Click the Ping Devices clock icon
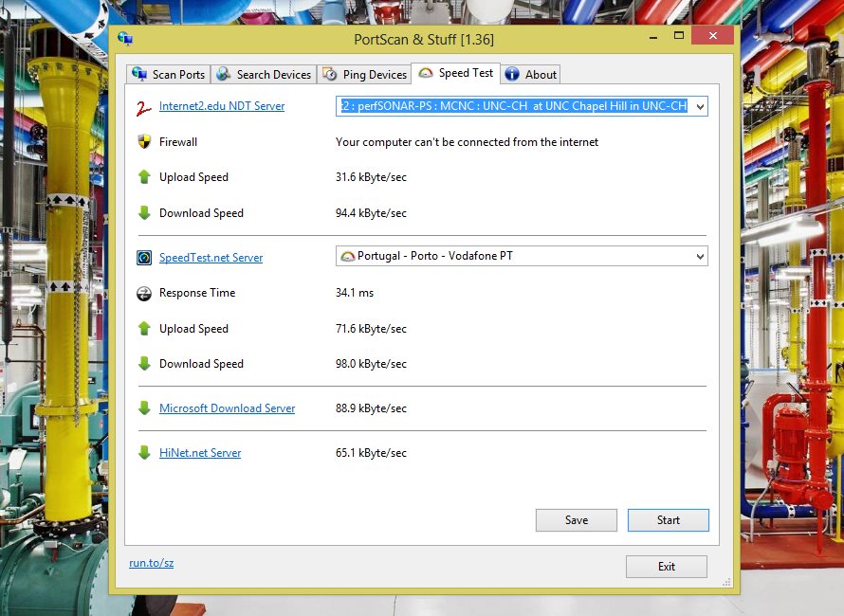844x616 pixels. [329, 74]
